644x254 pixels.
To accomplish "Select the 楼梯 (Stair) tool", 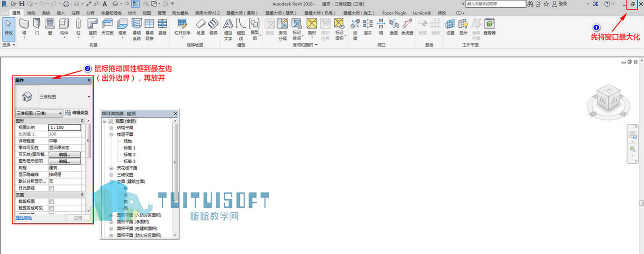I will (214, 27).
